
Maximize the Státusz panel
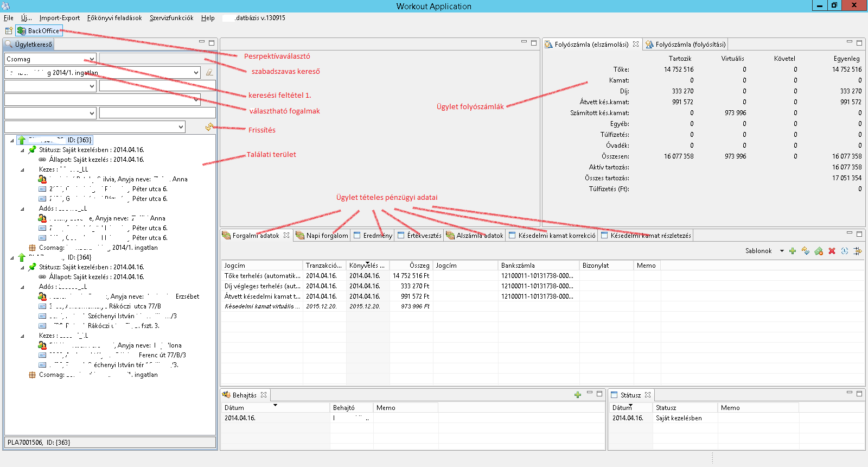pyautogui.click(x=859, y=393)
